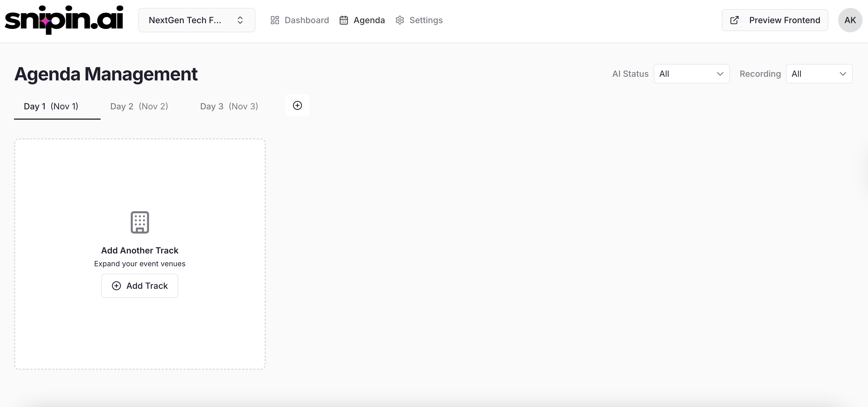This screenshot has height=407, width=868.
Task: Click the plus icon to add a new day
Action: (297, 105)
